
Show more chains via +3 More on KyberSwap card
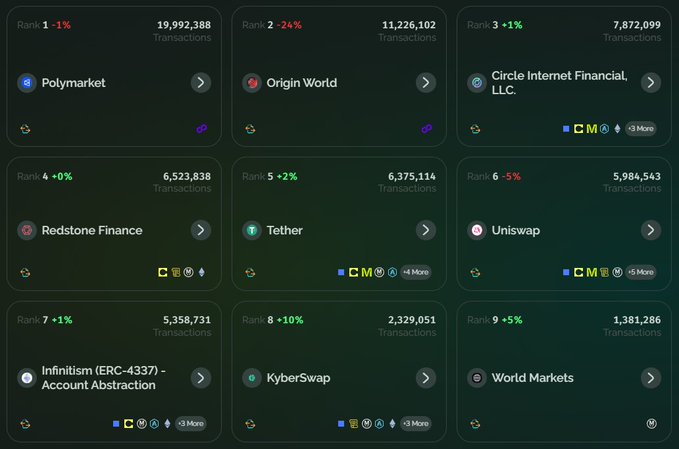click(x=415, y=423)
